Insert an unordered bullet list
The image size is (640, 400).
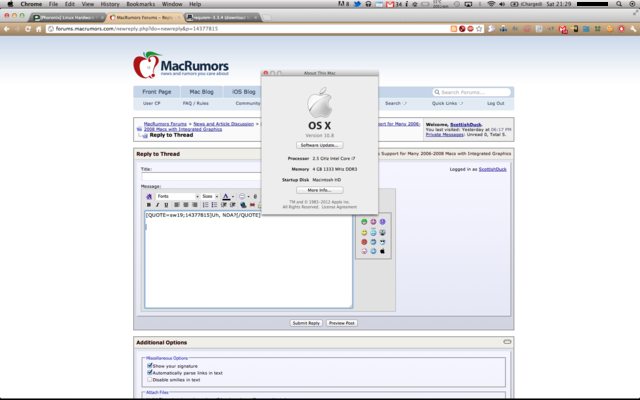point(214,205)
